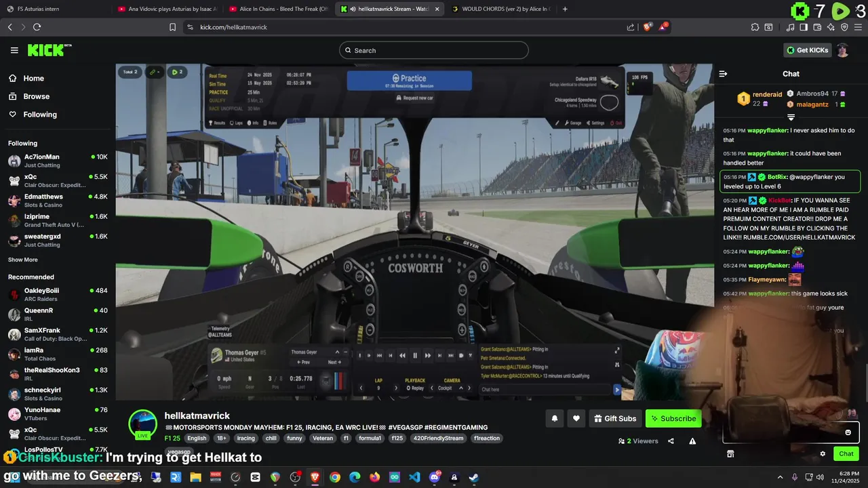This screenshot has width=868, height=488.
Task: Open Firefox from the taskbar
Action: (x=375, y=477)
